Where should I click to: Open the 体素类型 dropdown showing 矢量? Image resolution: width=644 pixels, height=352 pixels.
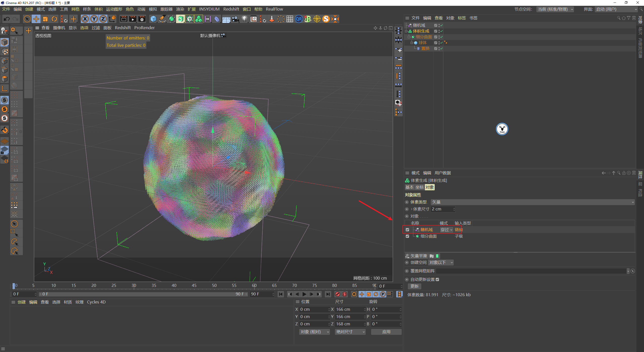pyautogui.click(x=533, y=202)
